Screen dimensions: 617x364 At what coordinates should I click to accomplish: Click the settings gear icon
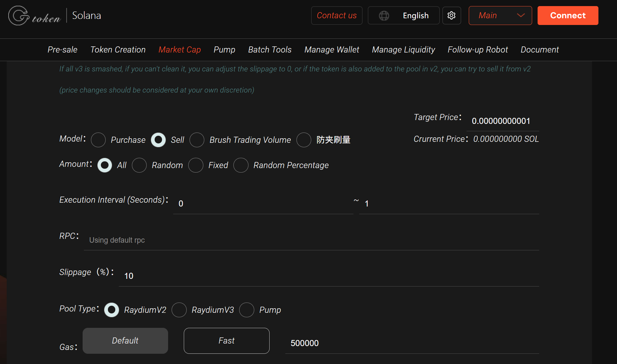pyautogui.click(x=451, y=15)
